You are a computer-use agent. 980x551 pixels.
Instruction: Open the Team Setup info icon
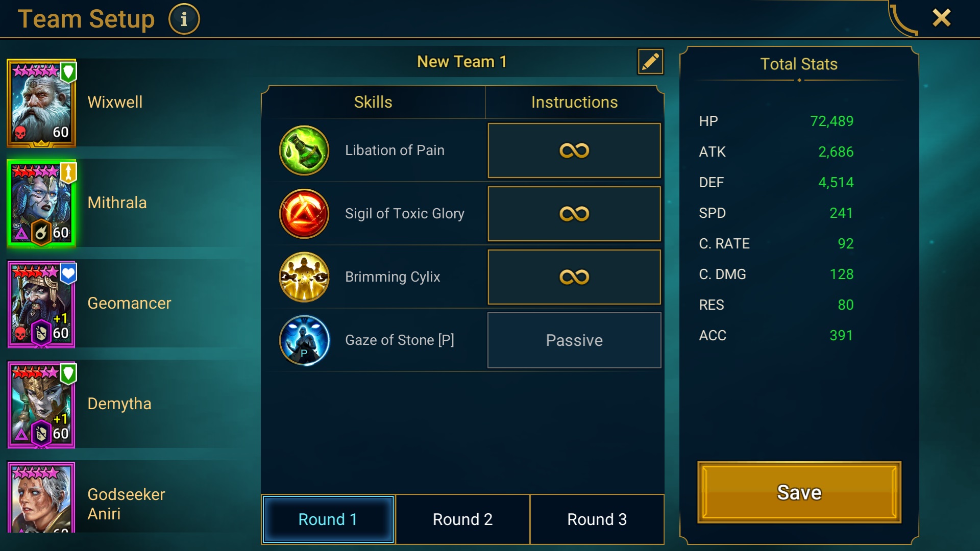[x=184, y=19]
